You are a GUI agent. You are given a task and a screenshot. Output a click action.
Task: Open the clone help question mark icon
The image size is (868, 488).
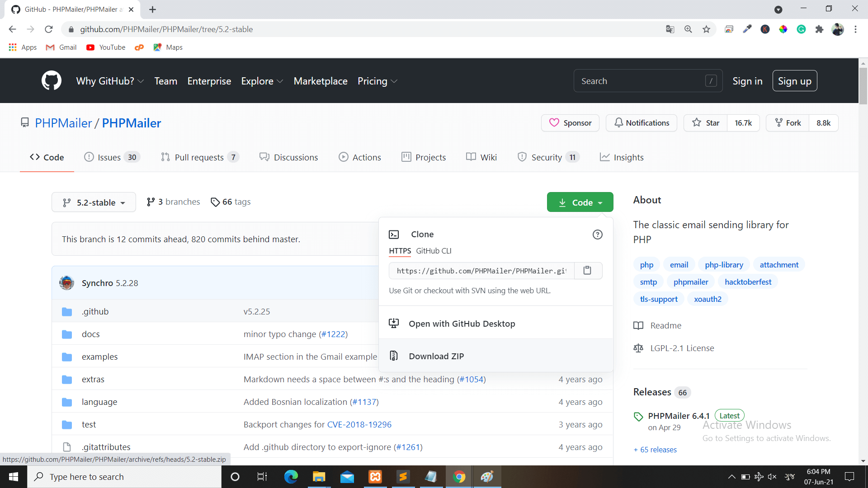pyautogui.click(x=598, y=234)
